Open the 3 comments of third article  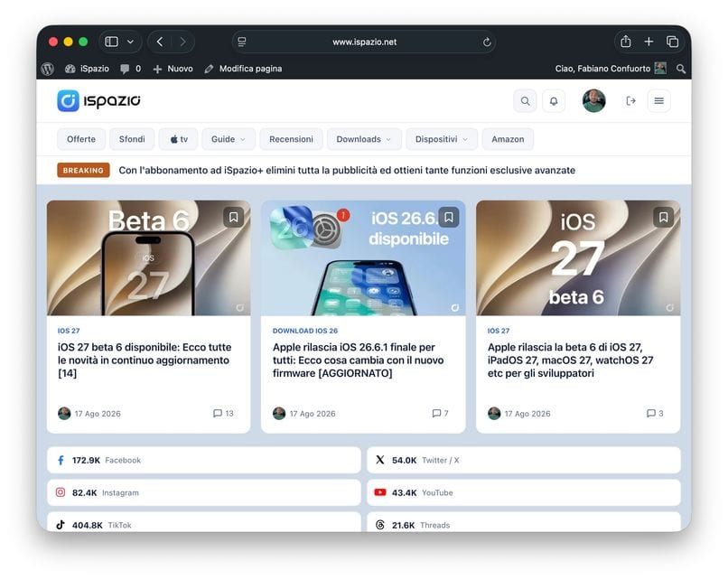pyautogui.click(x=655, y=413)
